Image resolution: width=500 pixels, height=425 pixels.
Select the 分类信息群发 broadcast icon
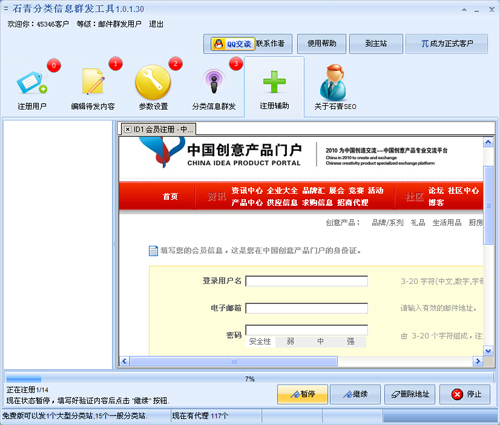click(214, 81)
